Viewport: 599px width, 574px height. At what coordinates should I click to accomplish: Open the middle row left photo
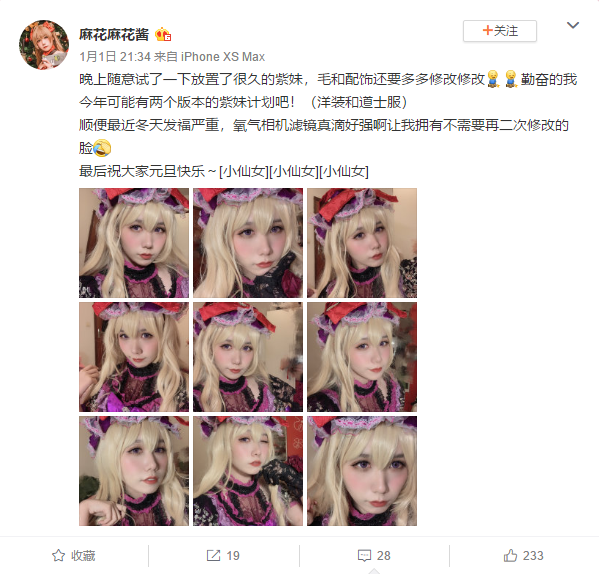[x=134, y=357]
